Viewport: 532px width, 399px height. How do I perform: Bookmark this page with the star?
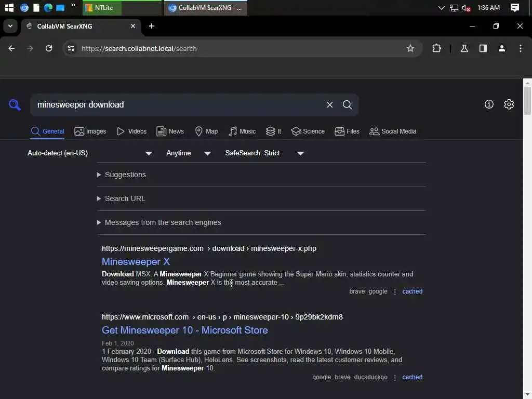click(x=410, y=48)
